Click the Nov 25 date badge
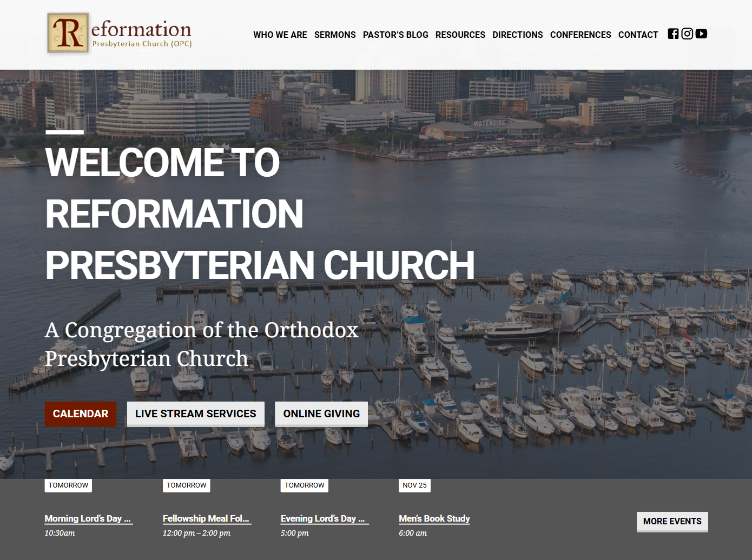This screenshot has height=560, width=752. [414, 485]
